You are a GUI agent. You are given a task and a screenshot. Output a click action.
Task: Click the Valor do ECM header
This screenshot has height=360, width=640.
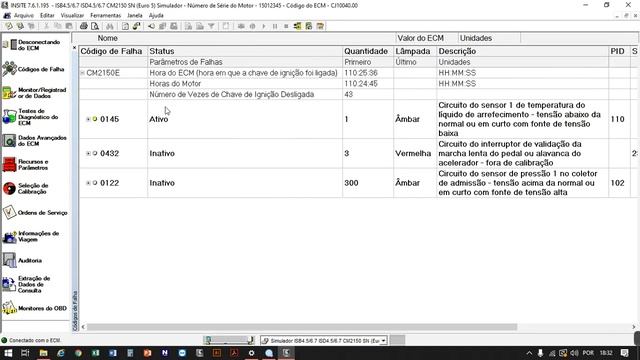point(420,38)
